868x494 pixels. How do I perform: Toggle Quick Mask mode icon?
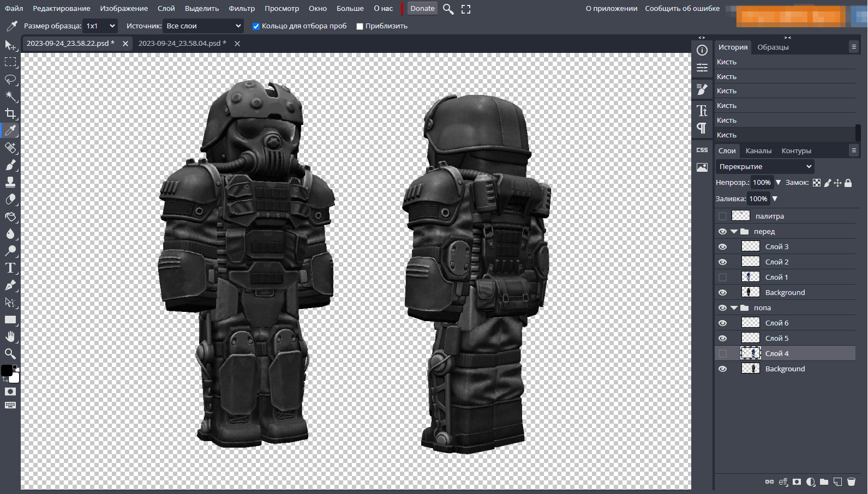click(10, 391)
